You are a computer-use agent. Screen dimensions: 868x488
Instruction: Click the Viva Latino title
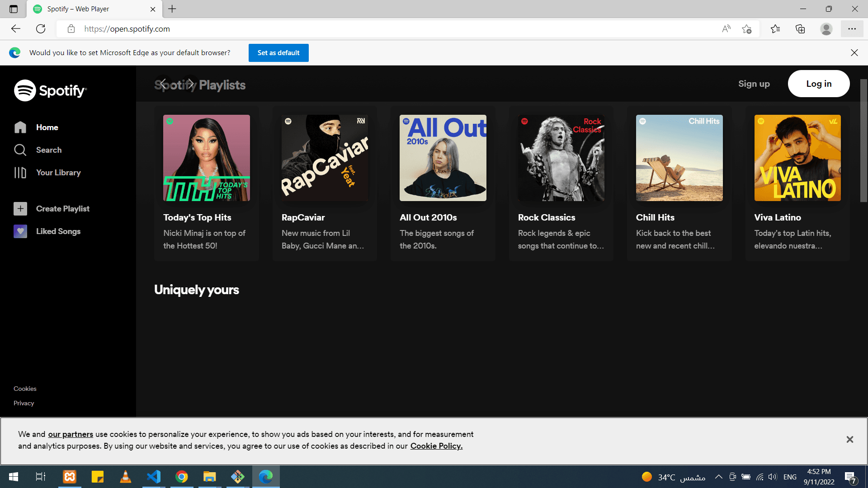click(x=778, y=217)
